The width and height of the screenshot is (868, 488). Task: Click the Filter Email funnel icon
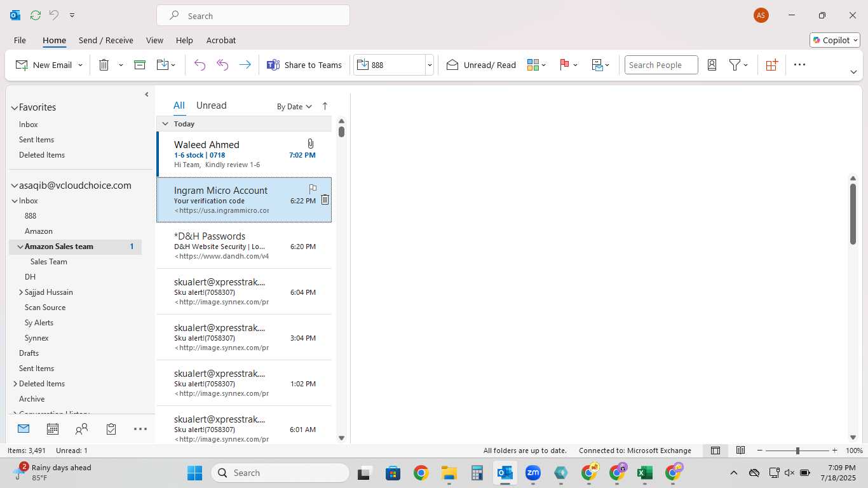point(735,65)
